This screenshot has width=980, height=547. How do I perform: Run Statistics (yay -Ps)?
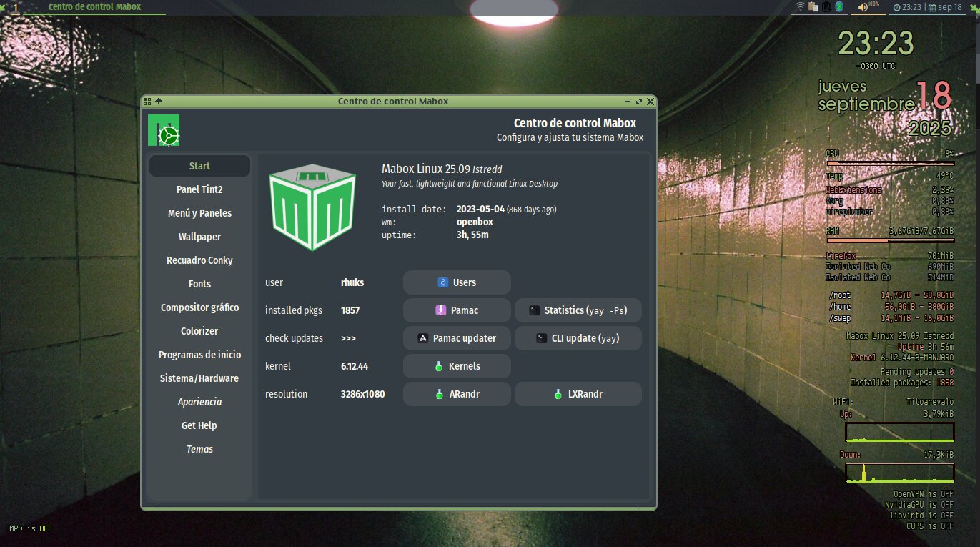tap(578, 310)
